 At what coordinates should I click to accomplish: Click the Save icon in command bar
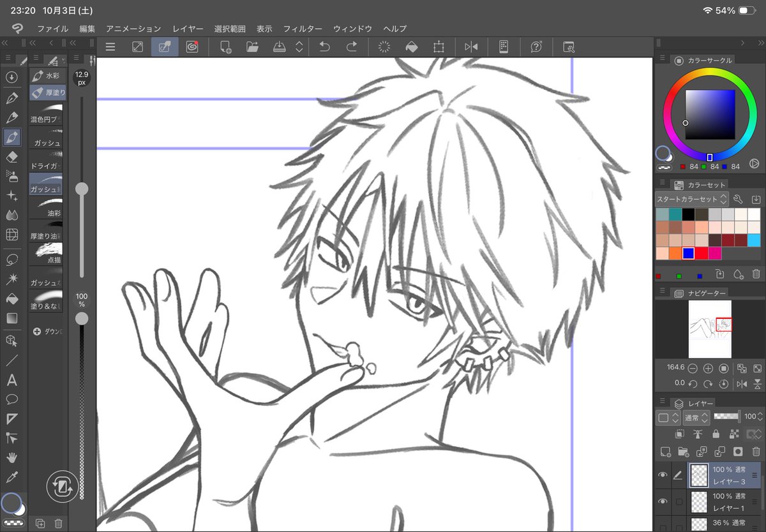coord(279,47)
